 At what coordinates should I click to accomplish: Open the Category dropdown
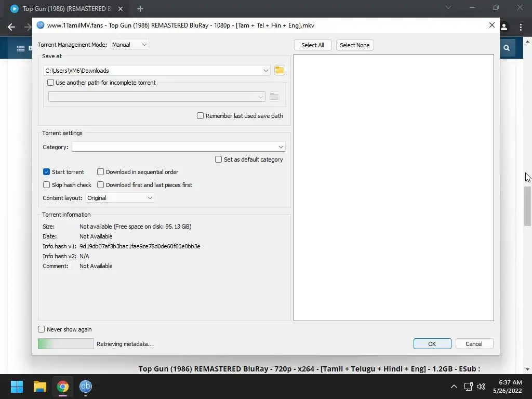coord(179,147)
